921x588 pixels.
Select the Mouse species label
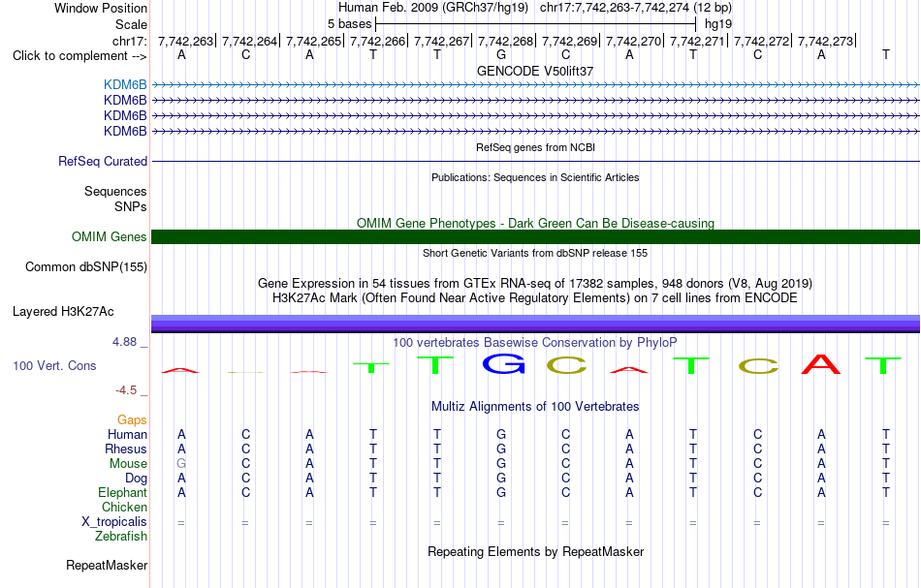128,464
